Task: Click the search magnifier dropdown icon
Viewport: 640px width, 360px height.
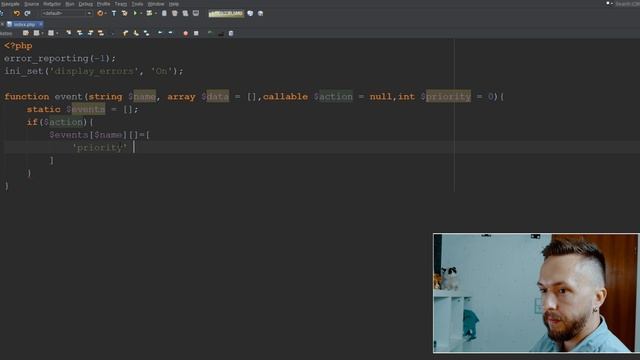Action: coord(609,4)
